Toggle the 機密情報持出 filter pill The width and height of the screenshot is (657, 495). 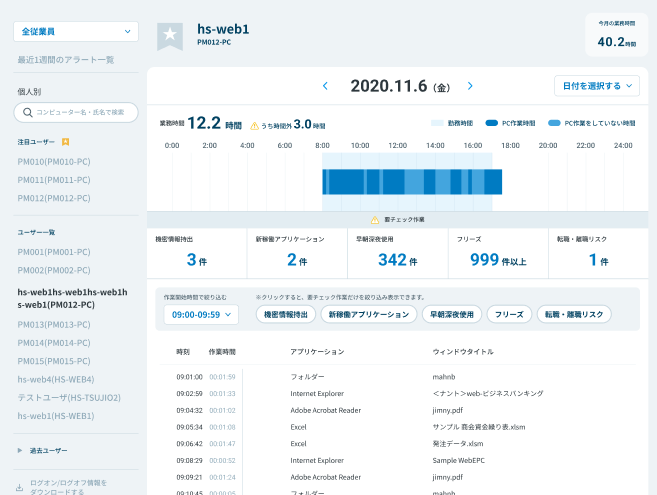click(285, 314)
